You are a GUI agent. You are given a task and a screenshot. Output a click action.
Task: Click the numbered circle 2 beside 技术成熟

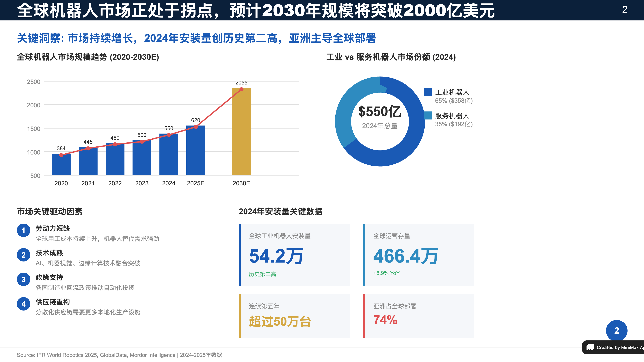(x=23, y=255)
